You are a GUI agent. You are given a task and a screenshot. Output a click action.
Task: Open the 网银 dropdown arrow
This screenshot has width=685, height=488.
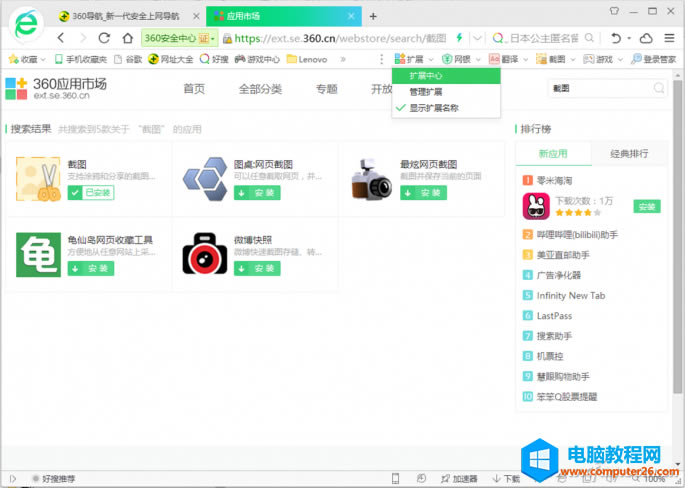tap(476, 59)
